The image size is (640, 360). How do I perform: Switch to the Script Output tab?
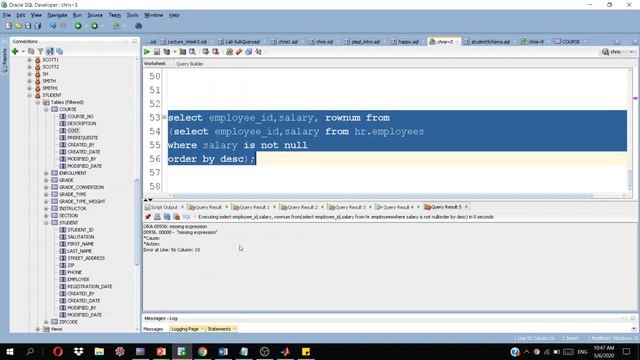161,207
